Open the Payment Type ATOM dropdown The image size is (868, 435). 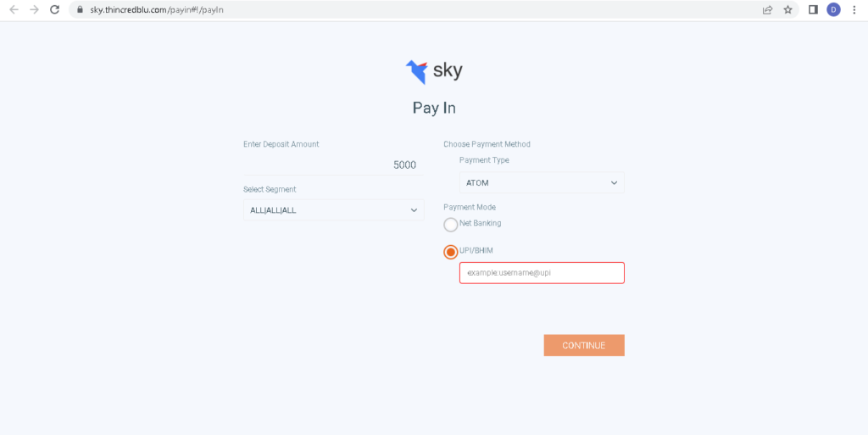click(x=542, y=182)
